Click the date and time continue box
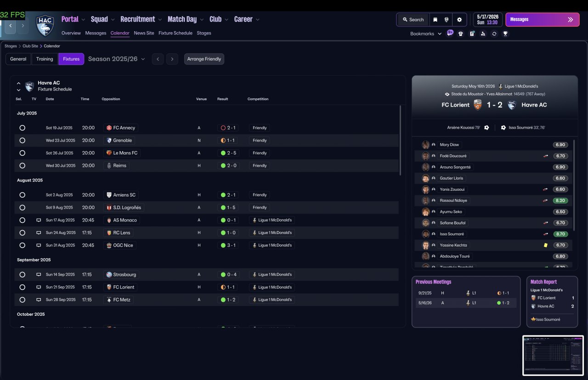 click(x=488, y=20)
